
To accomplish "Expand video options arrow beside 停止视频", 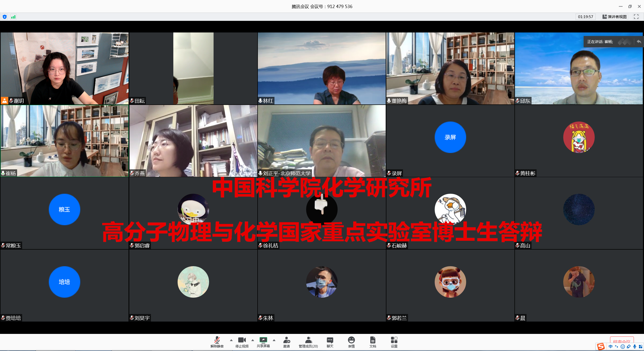I will (x=253, y=340).
